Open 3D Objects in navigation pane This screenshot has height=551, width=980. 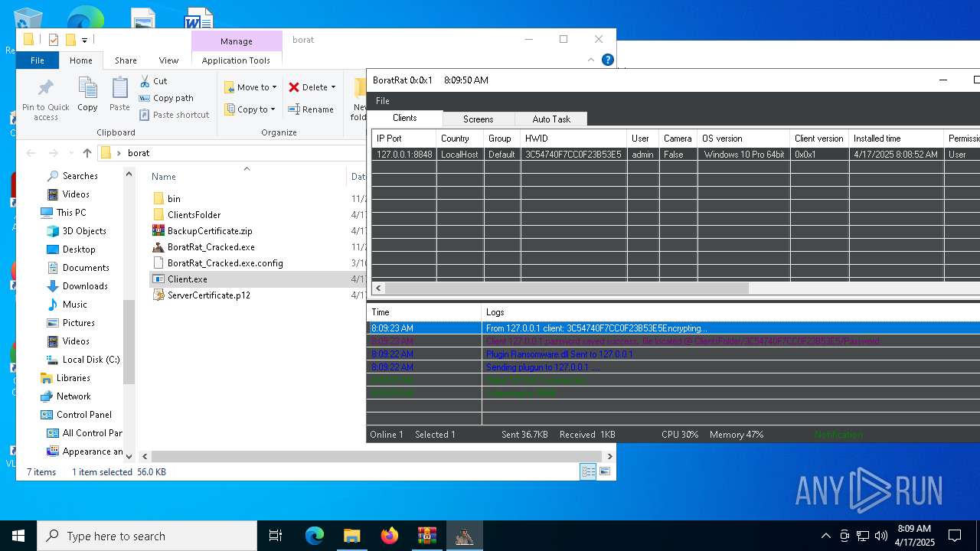point(76,231)
